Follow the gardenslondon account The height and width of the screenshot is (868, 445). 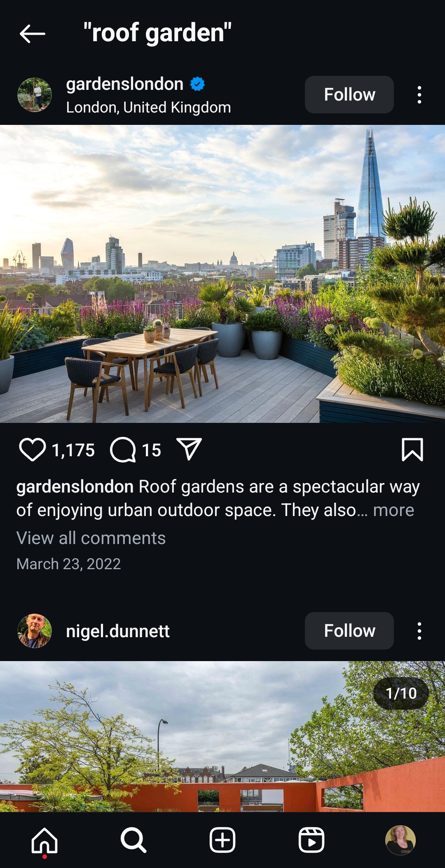pos(349,94)
